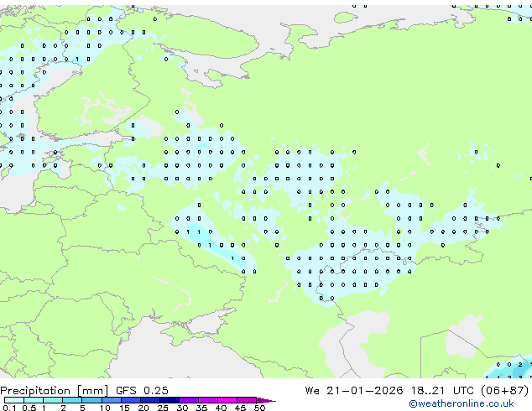The width and height of the screenshot is (532, 411).
Task: Click the "We 21-01-2026" date text
Action: [354, 391]
